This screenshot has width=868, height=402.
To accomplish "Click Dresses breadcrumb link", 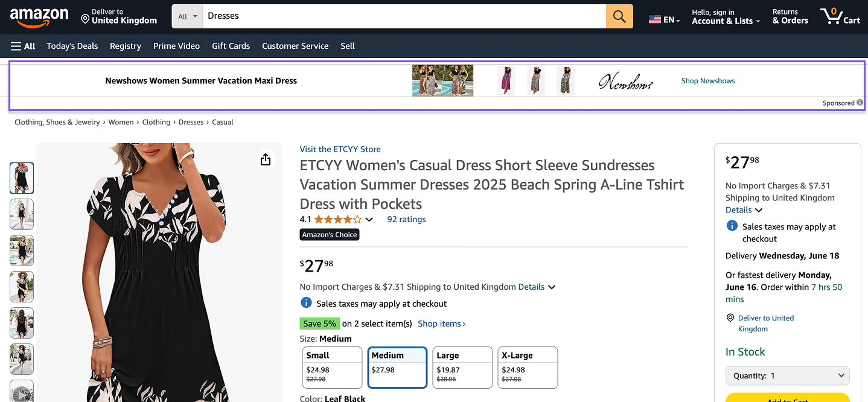I will (191, 122).
